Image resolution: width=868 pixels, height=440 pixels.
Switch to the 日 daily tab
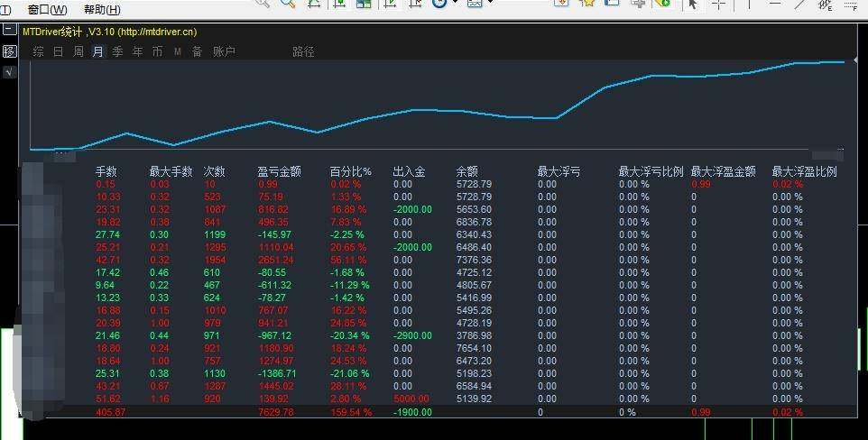pyautogui.click(x=58, y=51)
